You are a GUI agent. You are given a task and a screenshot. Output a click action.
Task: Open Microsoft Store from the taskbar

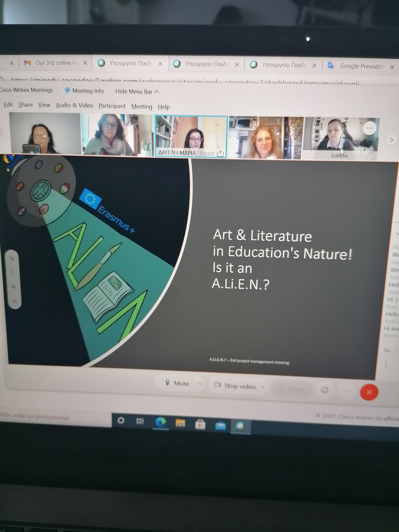[200, 425]
